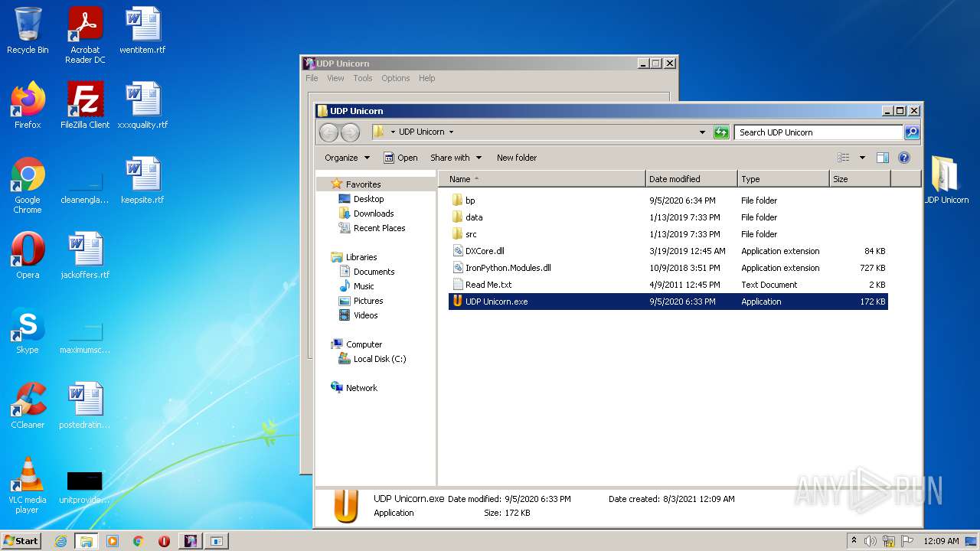Open Organize dropdown menu

[x=347, y=158]
